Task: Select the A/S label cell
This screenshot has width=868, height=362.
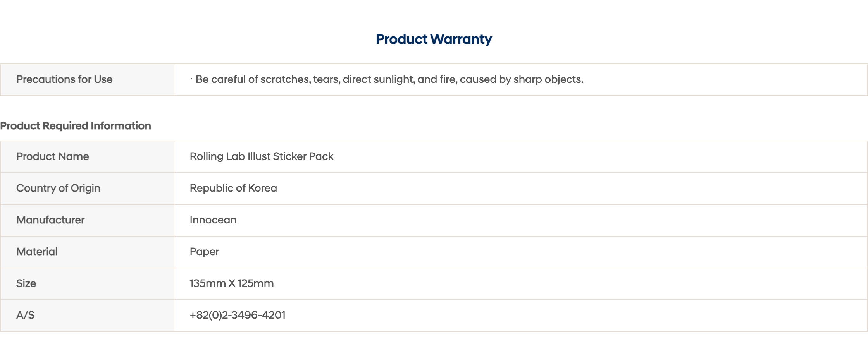Action: (87, 316)
